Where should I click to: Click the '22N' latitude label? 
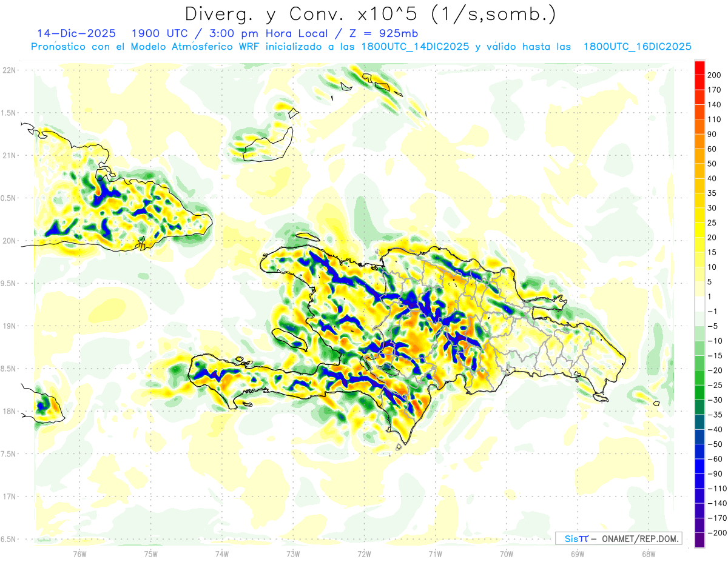coord(10,70)
